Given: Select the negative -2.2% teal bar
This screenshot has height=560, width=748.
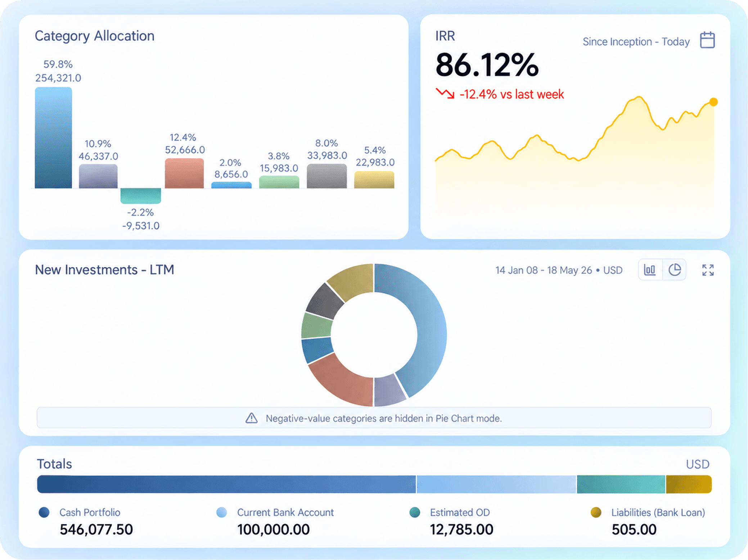Looking at the screenshot, I should tap(140, 195).
